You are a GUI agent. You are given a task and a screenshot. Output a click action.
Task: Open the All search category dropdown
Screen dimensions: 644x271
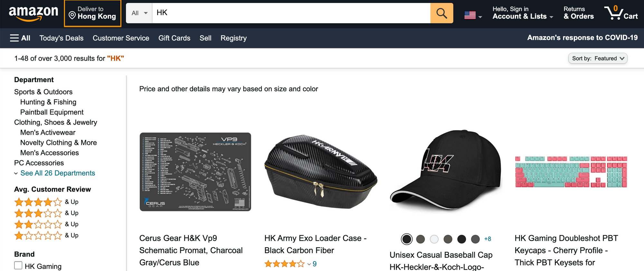click(139, 13)
